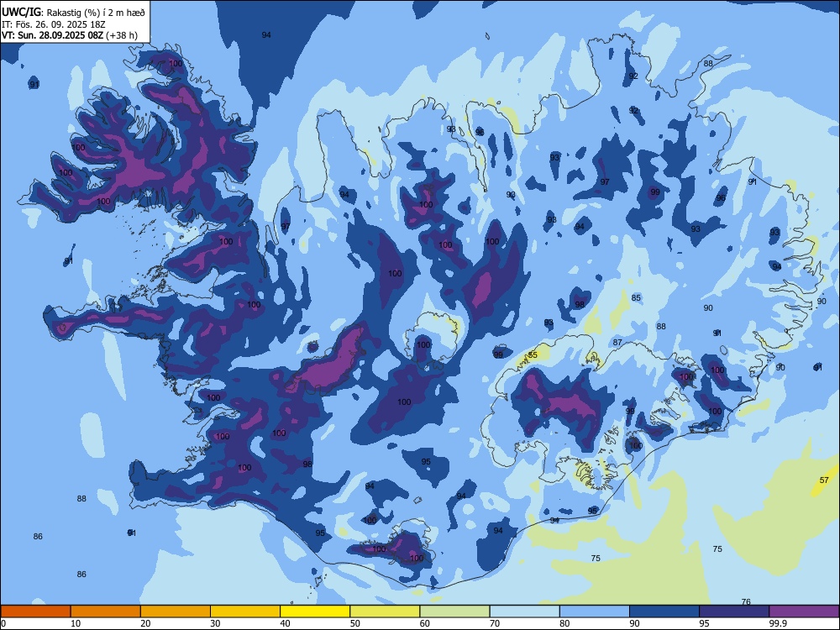Click the dark blue 90–95 legend swatch
The height and width of the screenshot is (630, 840).
pyautogui.click(x=664, y=612)
